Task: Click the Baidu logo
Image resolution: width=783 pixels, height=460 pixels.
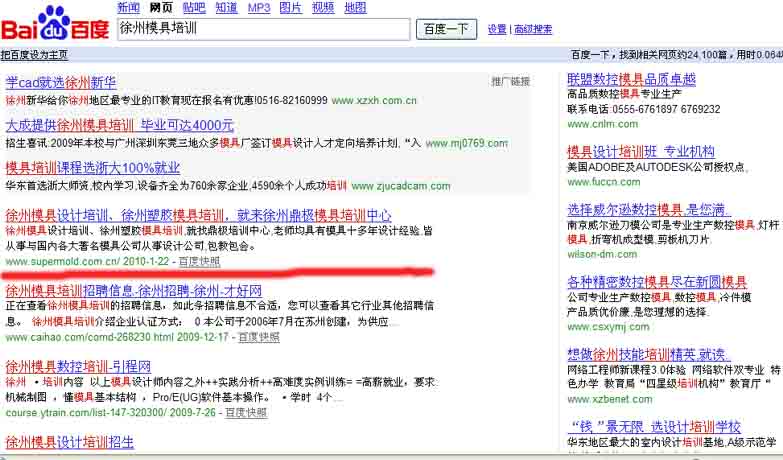Action: pyautogui.click(x=55, y=23)
